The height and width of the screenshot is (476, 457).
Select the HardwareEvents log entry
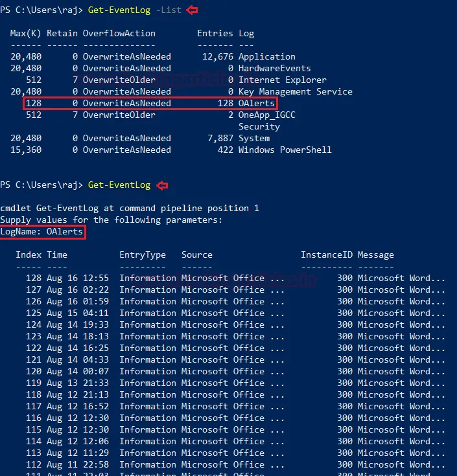[x=274, y=68]
